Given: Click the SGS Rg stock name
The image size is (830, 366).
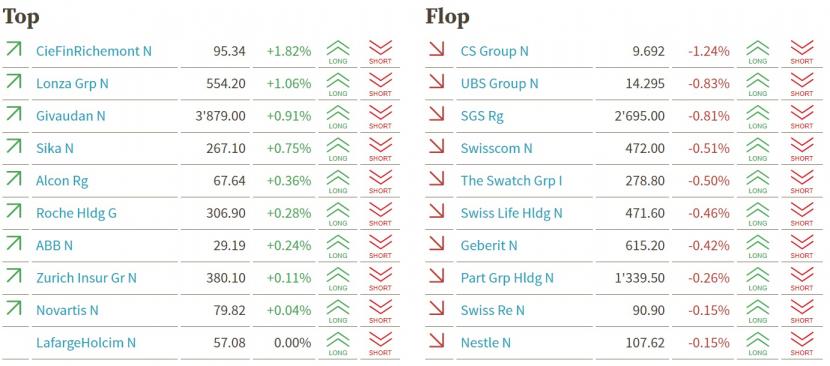Looking at the screenshot, I should [x=482, y=116].
